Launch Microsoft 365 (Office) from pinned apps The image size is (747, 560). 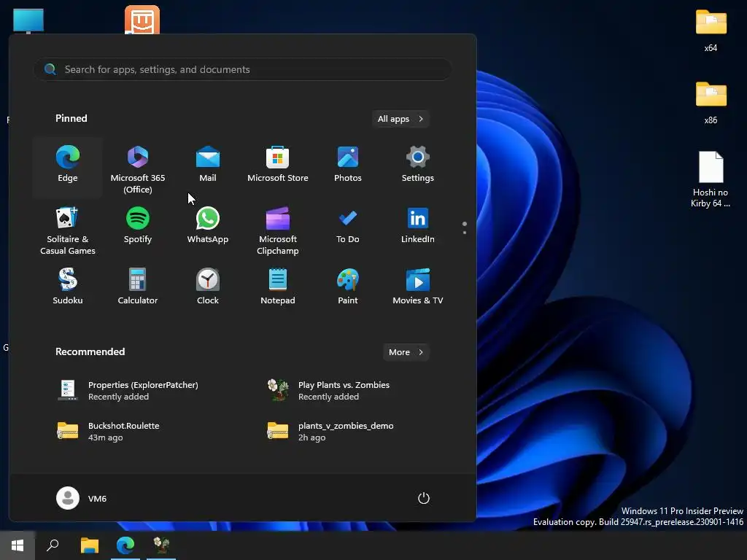(138, 167)
